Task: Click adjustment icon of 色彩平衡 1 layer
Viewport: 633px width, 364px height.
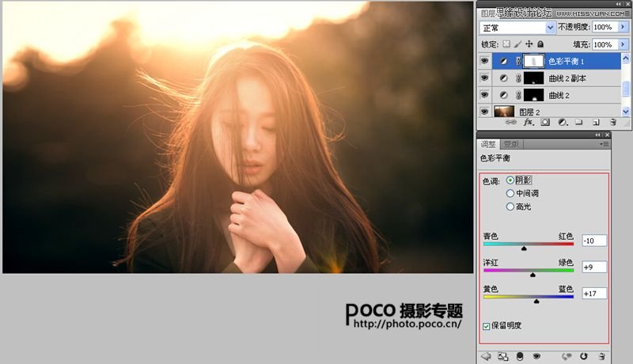Action: 503,61
